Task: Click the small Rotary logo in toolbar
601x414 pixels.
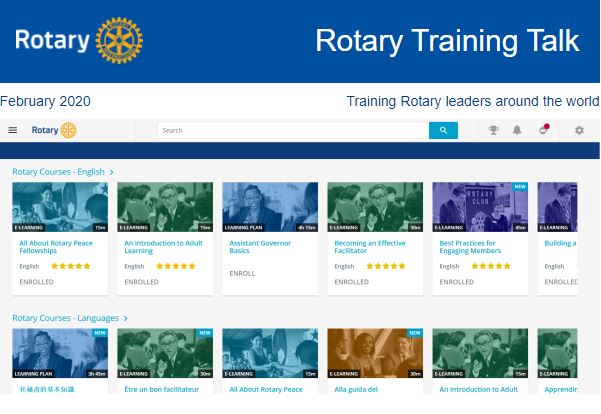Action: 54,130
